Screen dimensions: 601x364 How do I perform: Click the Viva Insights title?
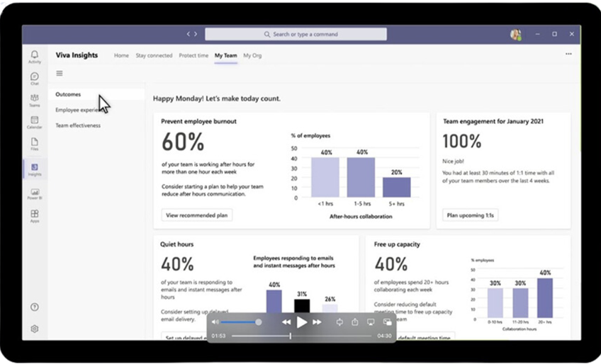coord(77,55)
